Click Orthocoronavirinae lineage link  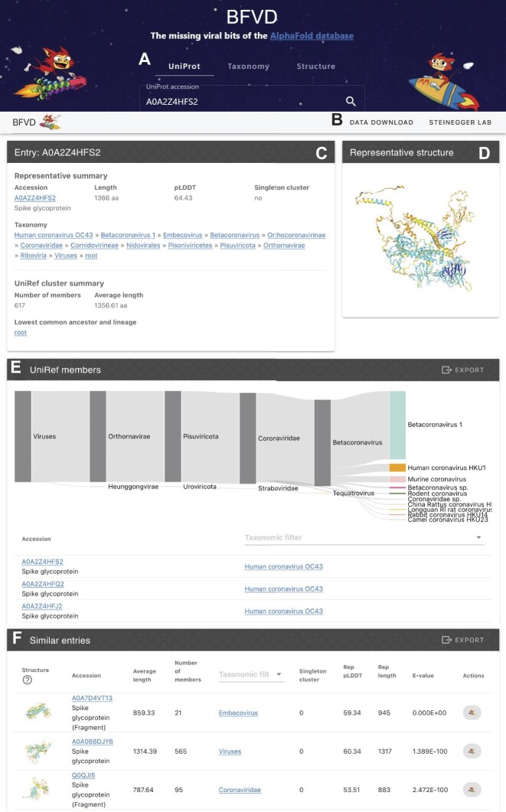(296, 235)
